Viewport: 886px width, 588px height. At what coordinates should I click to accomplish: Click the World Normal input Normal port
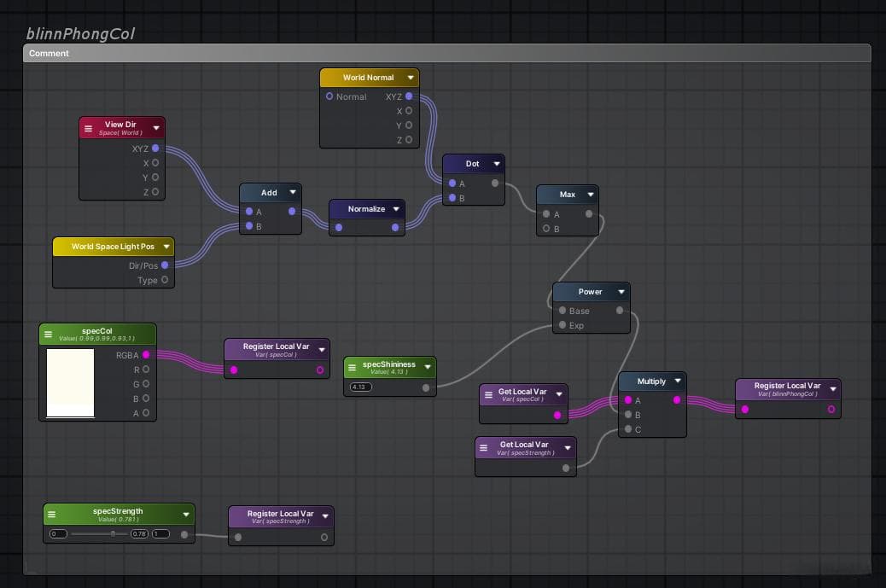coord(329,96)
